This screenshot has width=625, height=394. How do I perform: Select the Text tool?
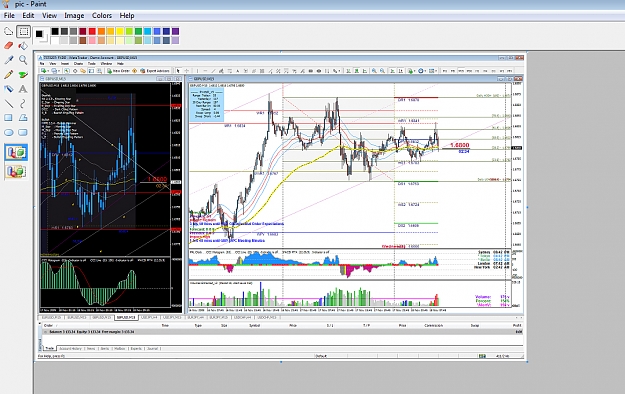(x=23, y=89)
